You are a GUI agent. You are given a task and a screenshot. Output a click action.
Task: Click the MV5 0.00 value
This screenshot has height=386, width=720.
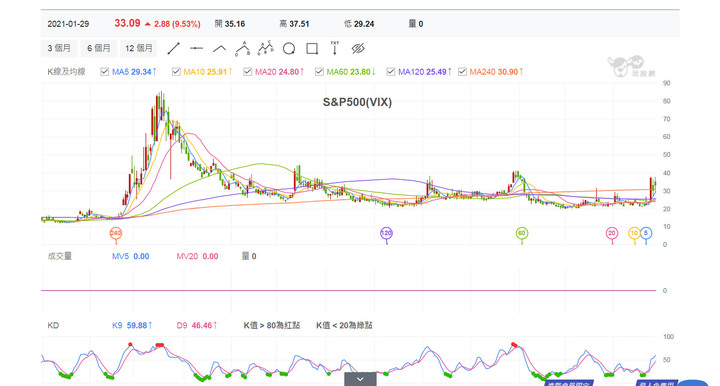(x=131, y=256)
